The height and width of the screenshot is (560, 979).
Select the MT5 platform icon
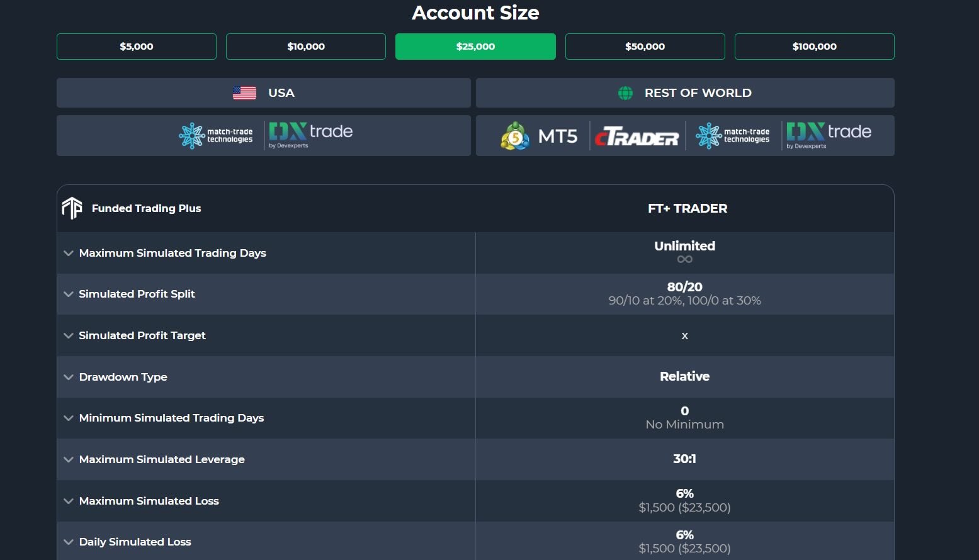point(514,135)
